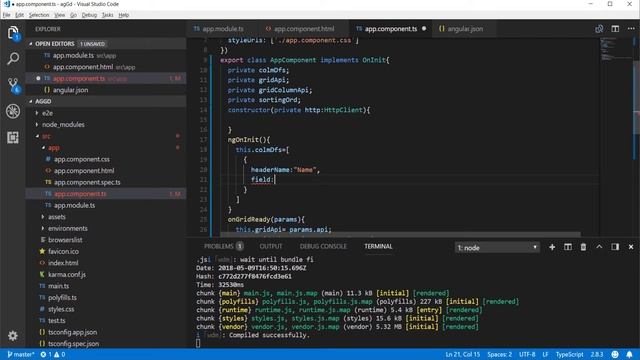Open the File menu
640x360 pixels.
click(6, 15)
